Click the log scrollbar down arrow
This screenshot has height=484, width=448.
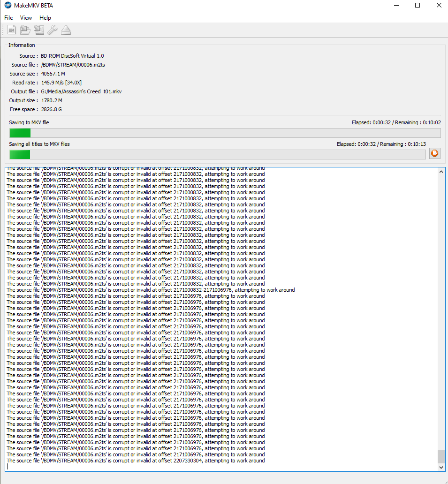click(441, 467)
